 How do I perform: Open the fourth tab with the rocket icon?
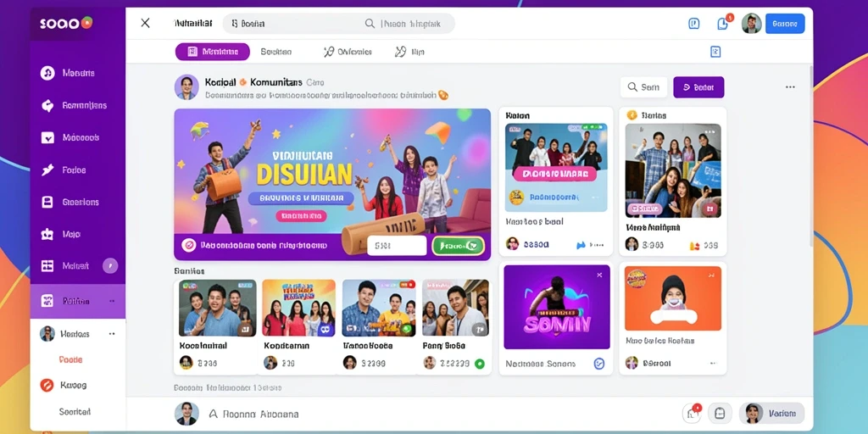(409, 52)
